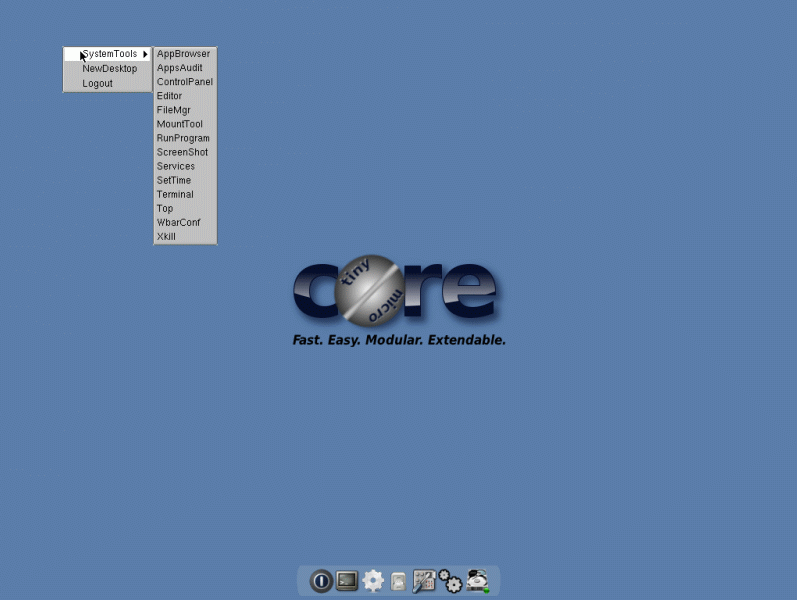This screenshot has height=601, width=797.
Task: Choose ScreenShot from the submenu
Action: coord(182,152)
